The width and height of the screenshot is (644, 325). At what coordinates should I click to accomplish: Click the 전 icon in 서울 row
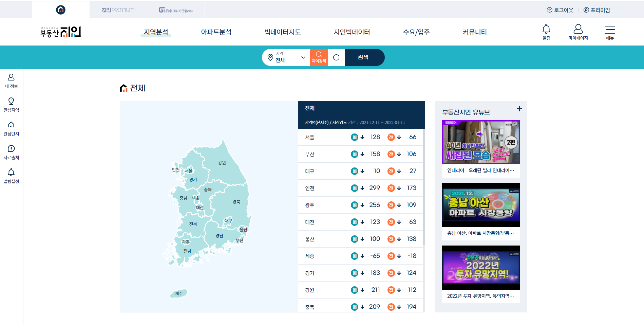click(391, 137)
